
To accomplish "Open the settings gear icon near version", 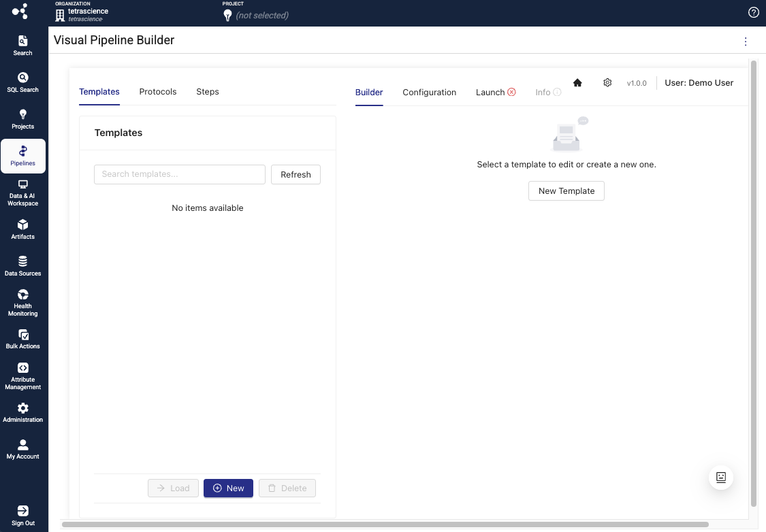I will [x=607, y=82].
